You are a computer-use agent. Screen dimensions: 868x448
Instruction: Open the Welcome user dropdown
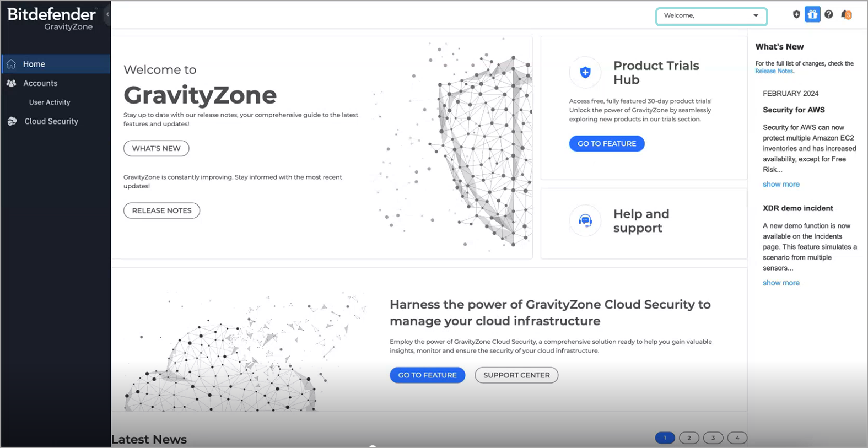click(x=711, y=16)
